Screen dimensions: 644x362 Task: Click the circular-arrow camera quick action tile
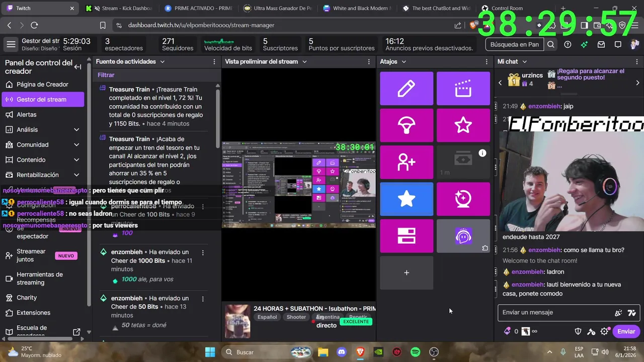[x=463, y=199]
